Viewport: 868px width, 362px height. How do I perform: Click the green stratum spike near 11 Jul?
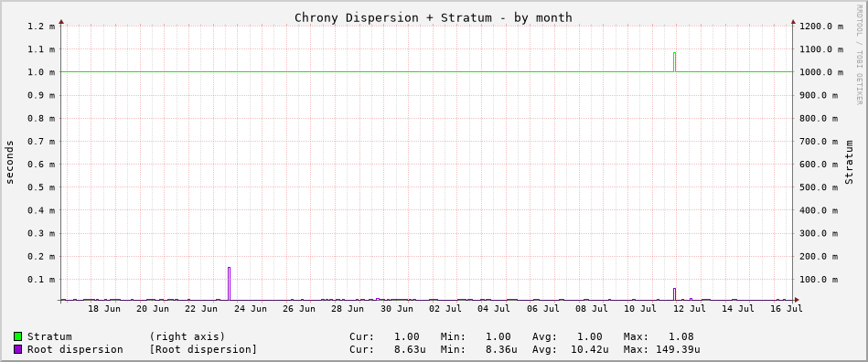tap(674, 62)
